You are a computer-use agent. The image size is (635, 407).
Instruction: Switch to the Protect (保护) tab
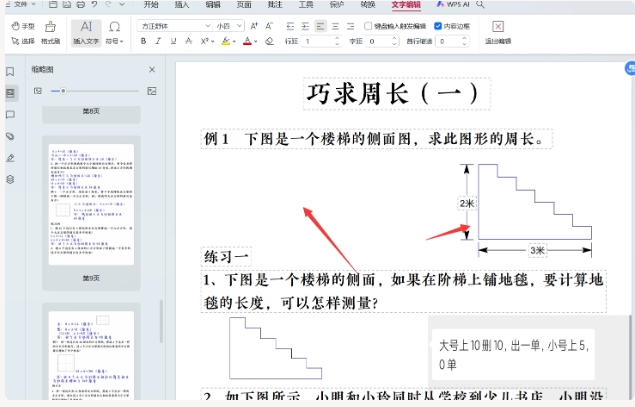pos(337,4)
